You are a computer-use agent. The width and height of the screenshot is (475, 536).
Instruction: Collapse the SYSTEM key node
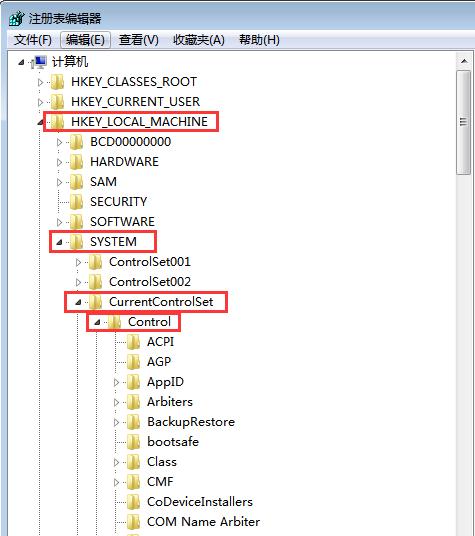point(59,242)
